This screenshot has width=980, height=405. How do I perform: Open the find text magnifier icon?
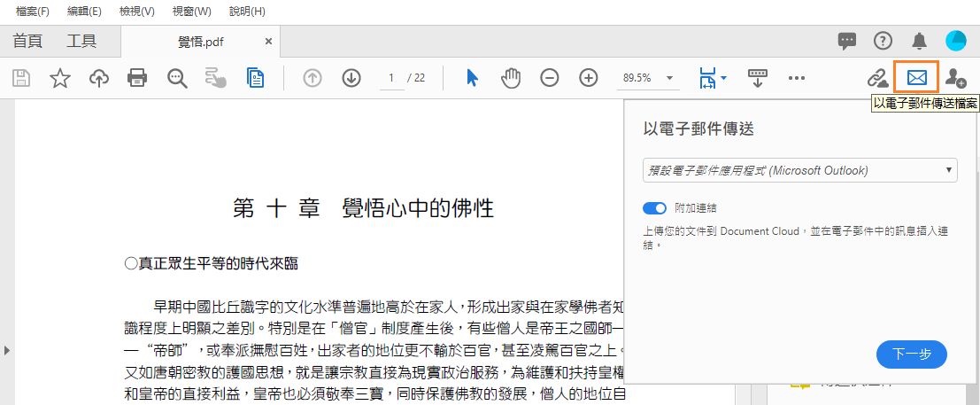tap(177, 78)
